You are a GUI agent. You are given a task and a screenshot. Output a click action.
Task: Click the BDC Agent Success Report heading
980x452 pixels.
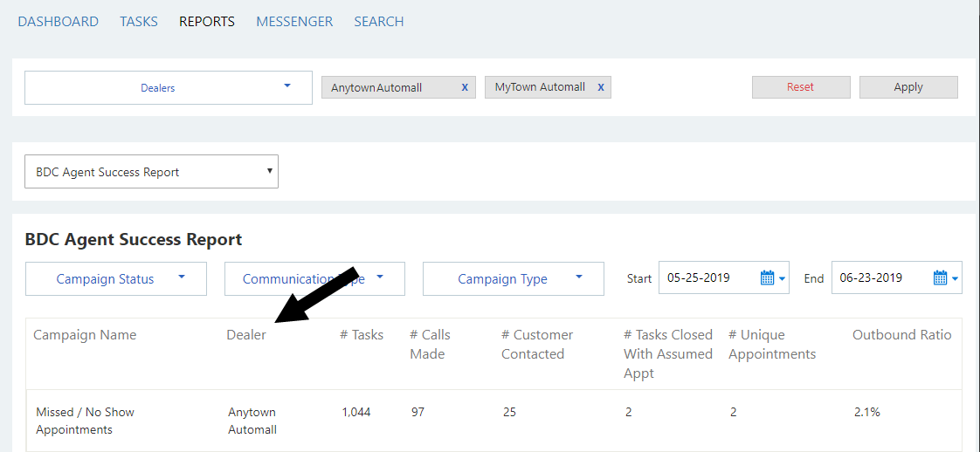pyautogui.click(x=133, y=239)
